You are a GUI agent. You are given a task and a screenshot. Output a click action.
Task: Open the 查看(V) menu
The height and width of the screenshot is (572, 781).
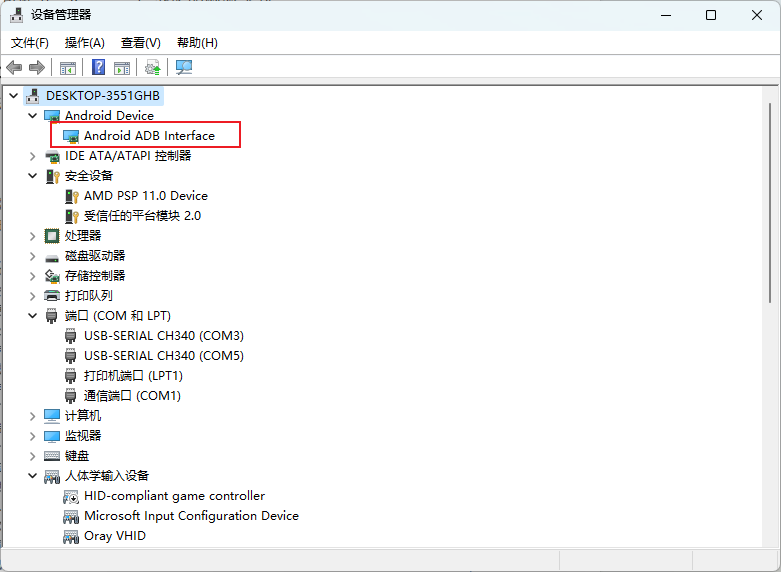pyautogui.click(x=140, y=43)
